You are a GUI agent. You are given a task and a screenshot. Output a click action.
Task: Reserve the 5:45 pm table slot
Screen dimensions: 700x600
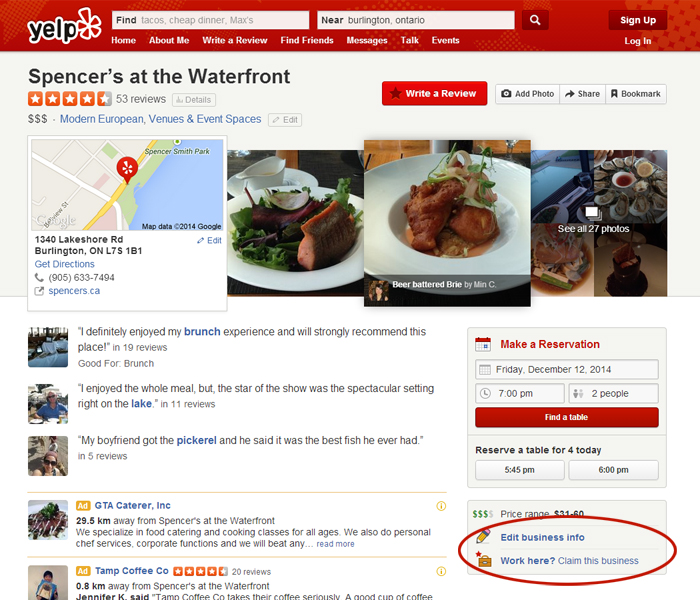[520, 470]
